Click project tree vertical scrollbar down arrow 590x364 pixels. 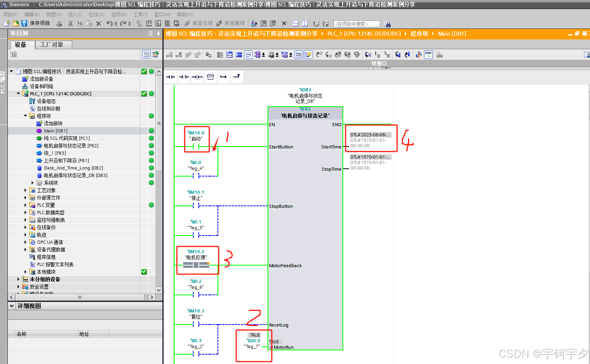tap(159, 290)
